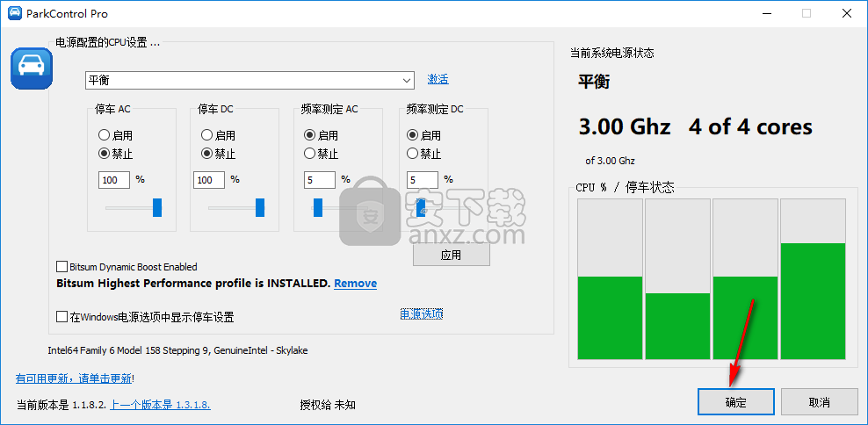Click the 4 of 4 cores text
Image resolution: width=868 pixels, height=425 pixels.
(750, 126)
